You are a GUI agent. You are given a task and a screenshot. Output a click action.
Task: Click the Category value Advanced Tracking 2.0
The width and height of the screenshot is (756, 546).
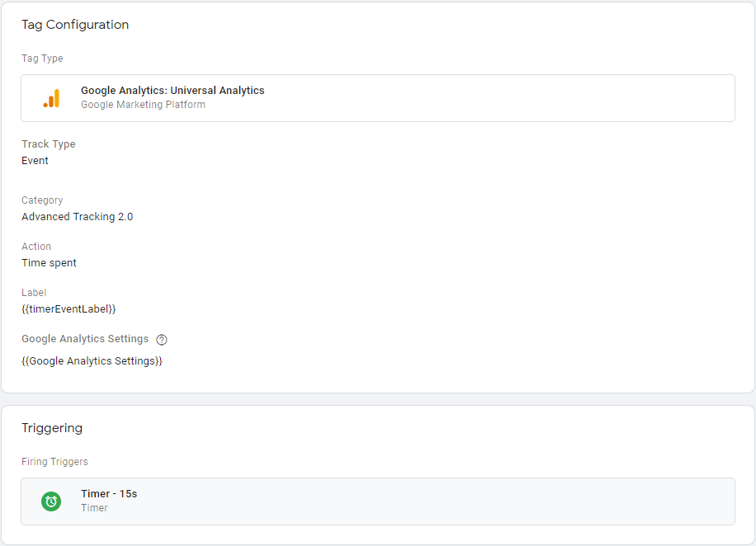(x=77, y=217)
